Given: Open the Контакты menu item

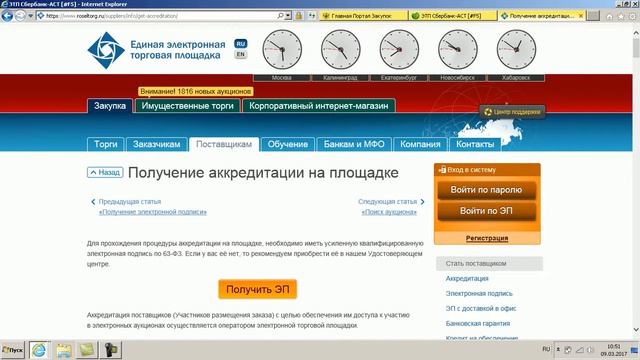Looking at the screenshot, I should (475, 144).
